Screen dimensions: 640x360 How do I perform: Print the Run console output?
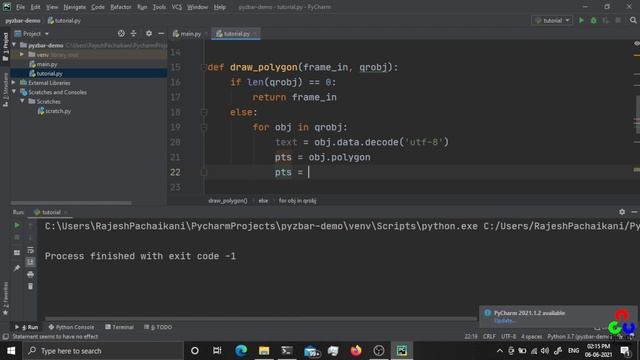click(x=30, y=274)
